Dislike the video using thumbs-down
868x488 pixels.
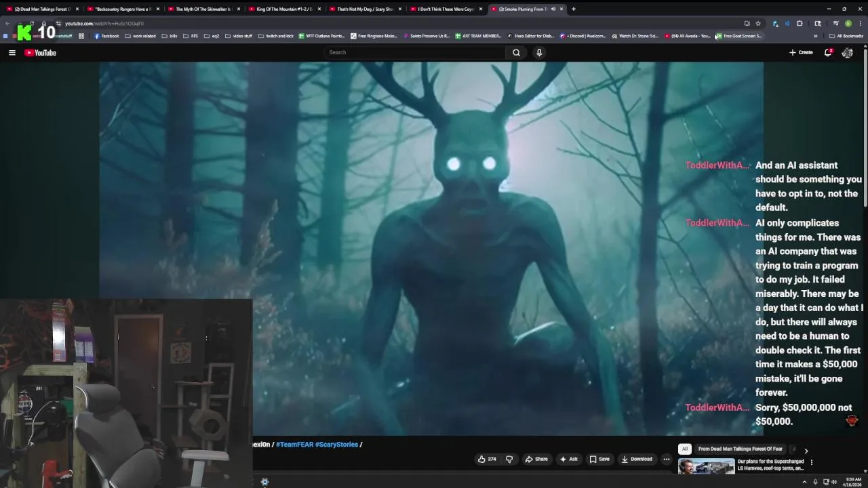pos(509,459)
